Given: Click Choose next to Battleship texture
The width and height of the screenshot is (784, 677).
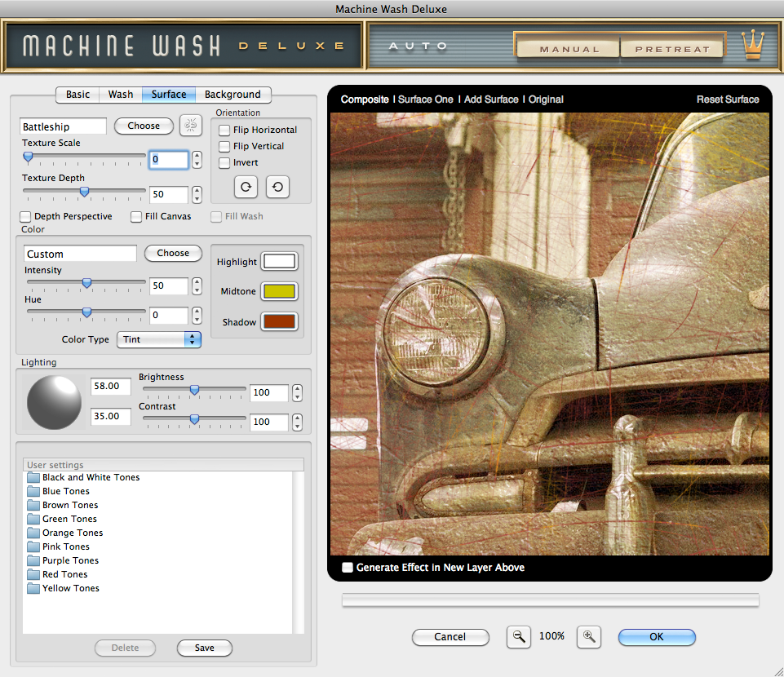Looking at the screenshot, I should [x=144, y=126].
